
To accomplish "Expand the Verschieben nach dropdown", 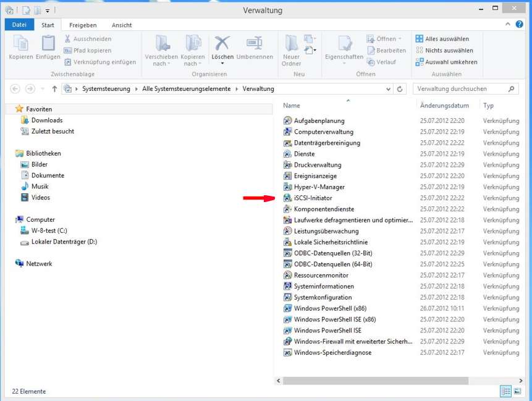I will [169, 64].
